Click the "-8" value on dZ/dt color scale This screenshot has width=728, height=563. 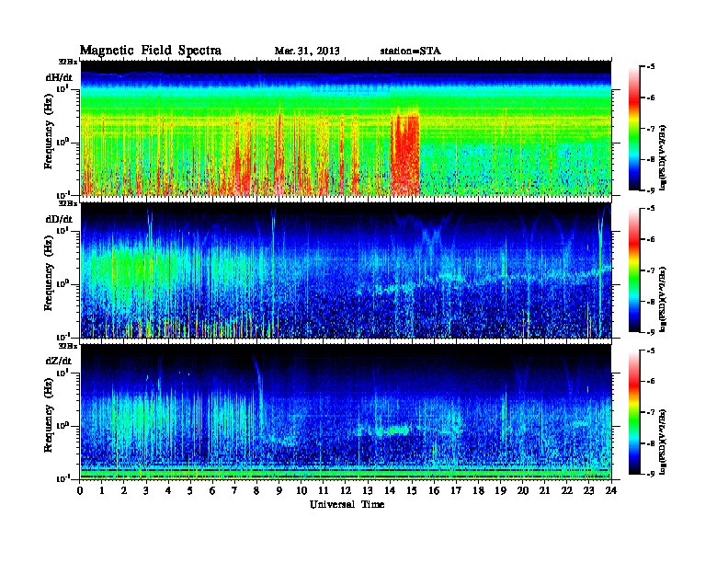(651, 443)
